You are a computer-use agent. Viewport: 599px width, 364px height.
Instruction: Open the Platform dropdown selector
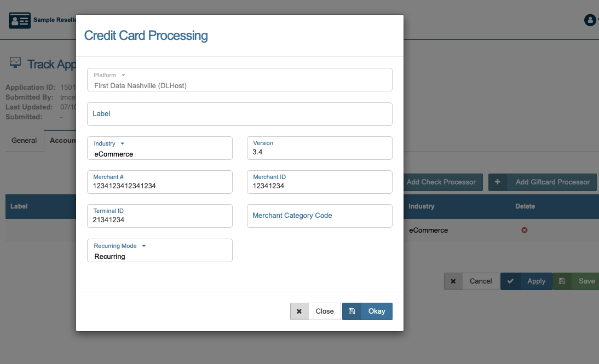point(239,80)
